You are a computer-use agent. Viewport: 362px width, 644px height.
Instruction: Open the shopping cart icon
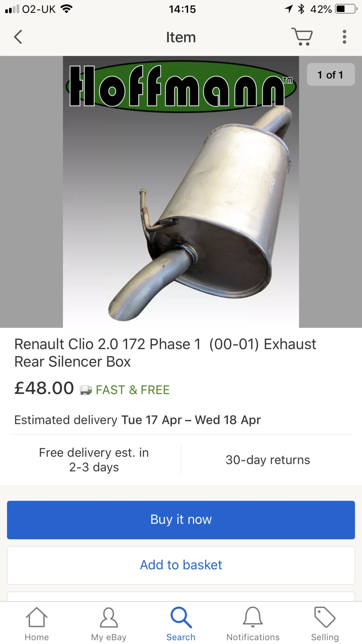coord(302,37)
